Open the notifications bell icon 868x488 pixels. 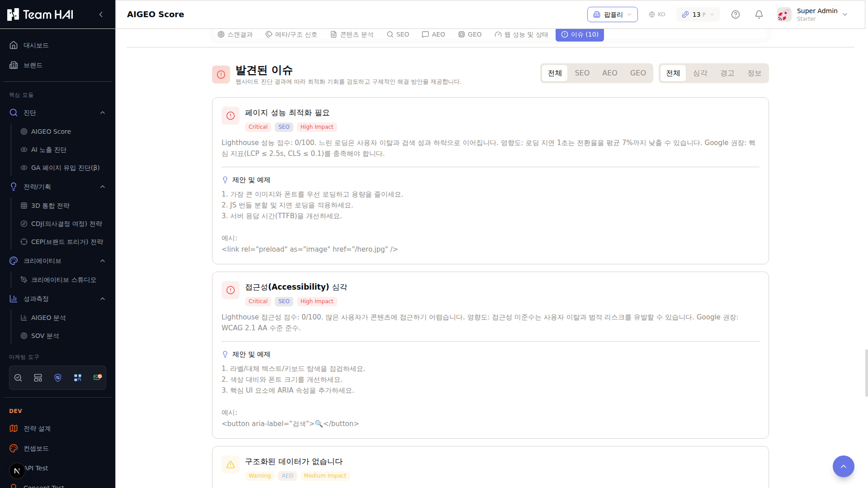(x=759, y=14)
